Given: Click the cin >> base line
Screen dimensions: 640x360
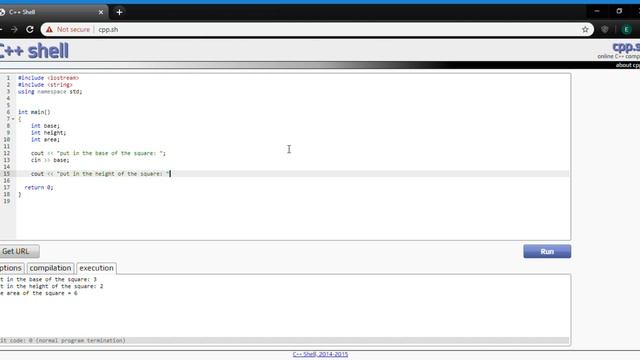Looking at the screenshot, I should pos(50,160).
